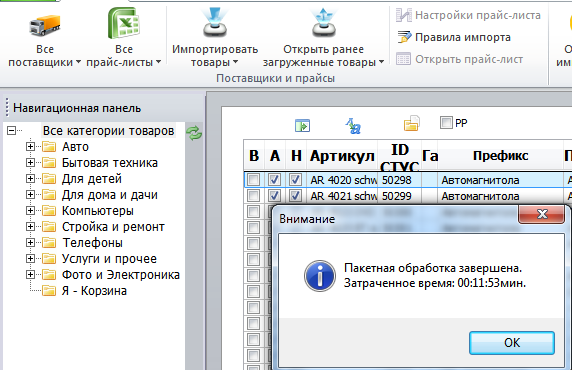The height and width of the screenshot is (370, 572).
Task: Click the blue letters icon above the table
Action: coord(353,126)
